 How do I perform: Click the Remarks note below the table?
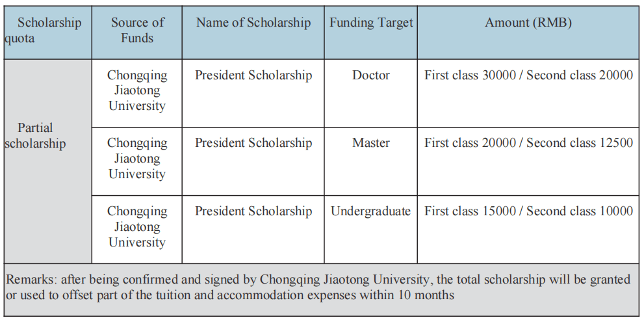click(x=318, y=287)
